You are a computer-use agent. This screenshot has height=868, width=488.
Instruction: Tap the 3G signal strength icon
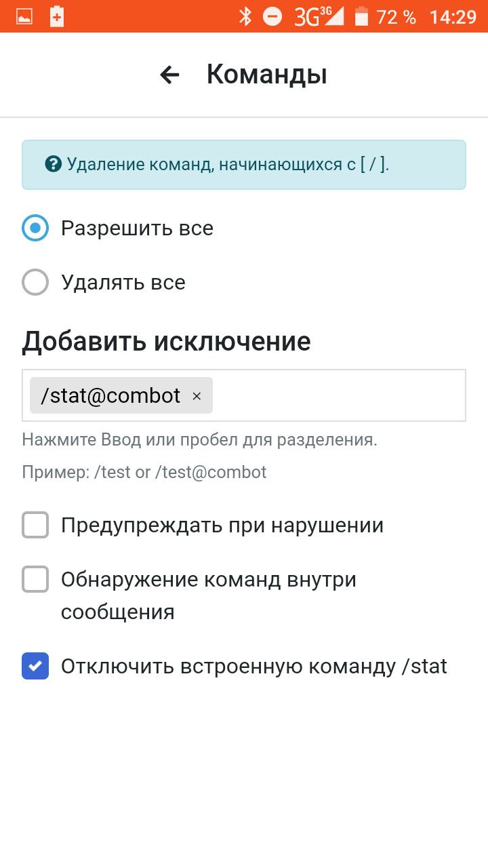pyautogui.click(x=319, y=16)
